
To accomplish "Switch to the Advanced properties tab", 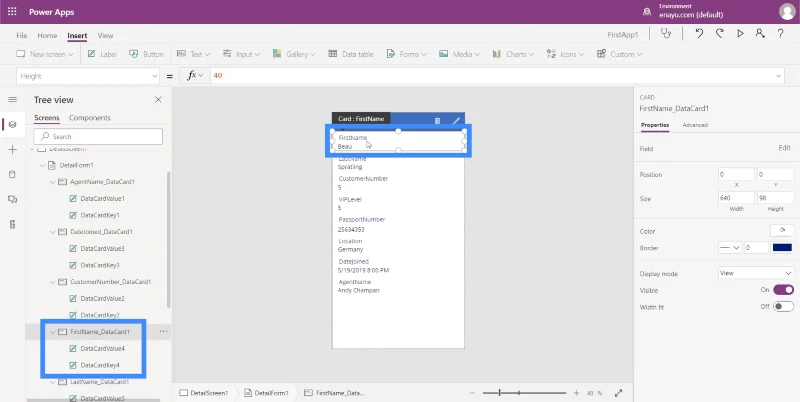I will coord(695,125).
